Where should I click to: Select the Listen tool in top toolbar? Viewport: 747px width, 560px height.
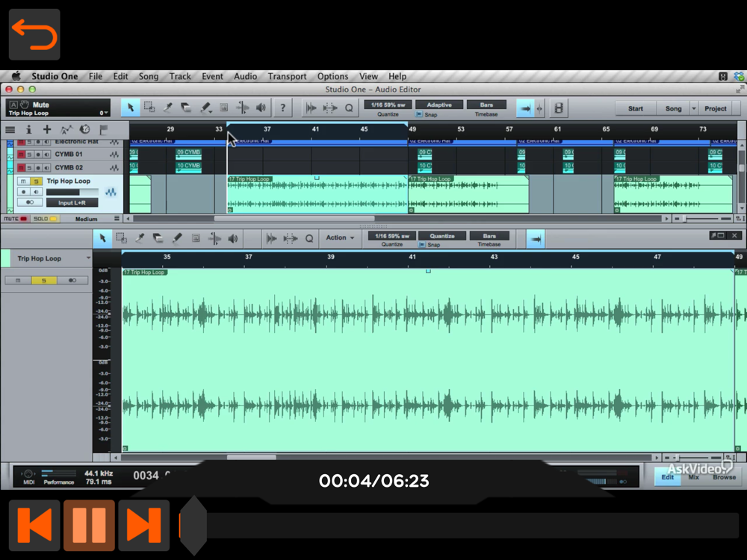point(261,108)
